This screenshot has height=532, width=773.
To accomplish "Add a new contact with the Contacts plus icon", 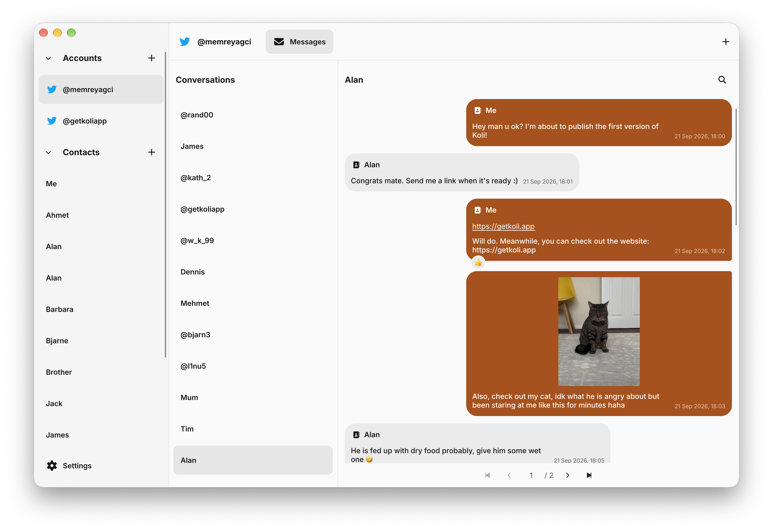I will 152,152.
